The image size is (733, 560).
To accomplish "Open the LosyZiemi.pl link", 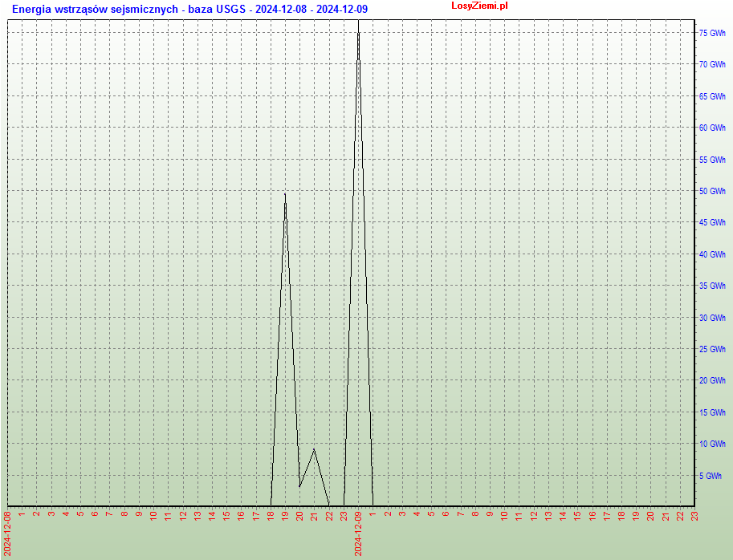I will (x=479, y=6).
